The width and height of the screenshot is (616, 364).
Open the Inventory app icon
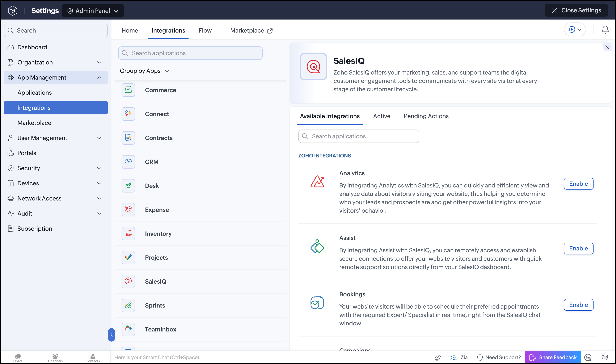tap(128, 233)
